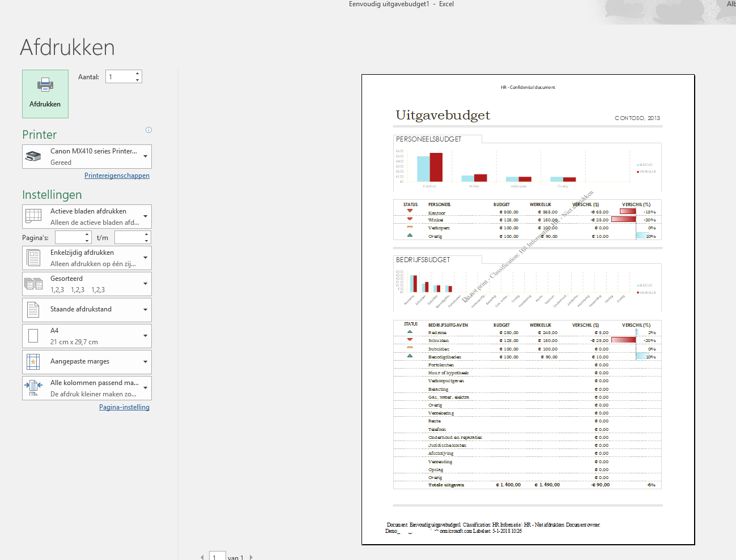Viewport: 736px width, 560px height.
Task: Expand the Gesorteerd collation dropdown
Action: (x=87, y=284)
